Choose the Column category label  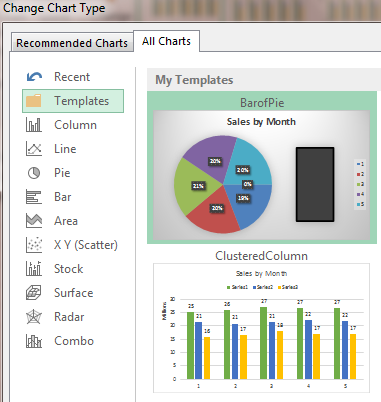pos(76,125)
